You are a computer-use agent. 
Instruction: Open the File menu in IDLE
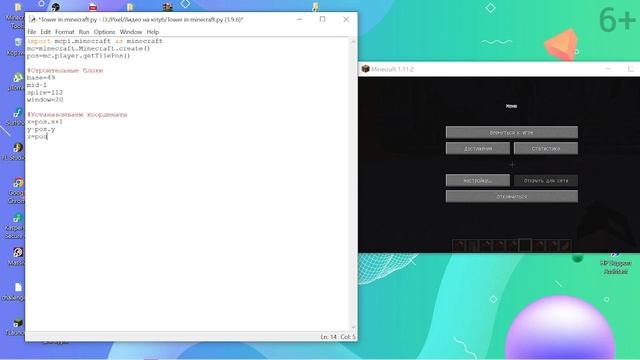pos(31,32)
